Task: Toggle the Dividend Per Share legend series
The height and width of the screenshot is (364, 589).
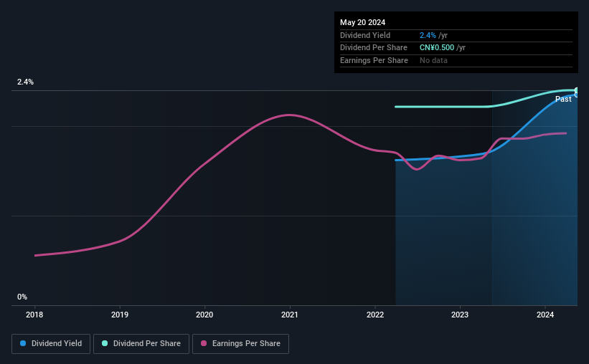Action: [x=141, y=344]
